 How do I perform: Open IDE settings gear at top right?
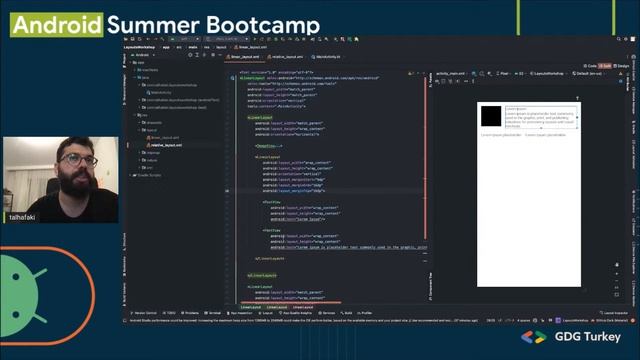coord(626,39)
